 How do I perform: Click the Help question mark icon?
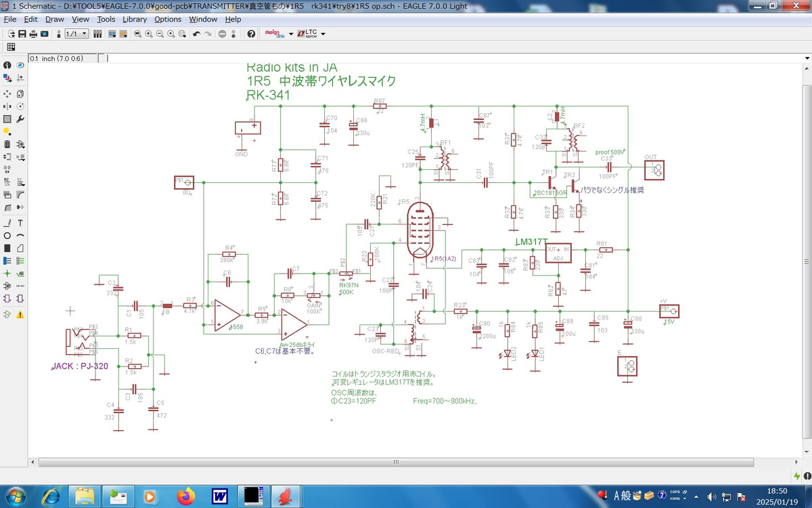click(251, 34)
